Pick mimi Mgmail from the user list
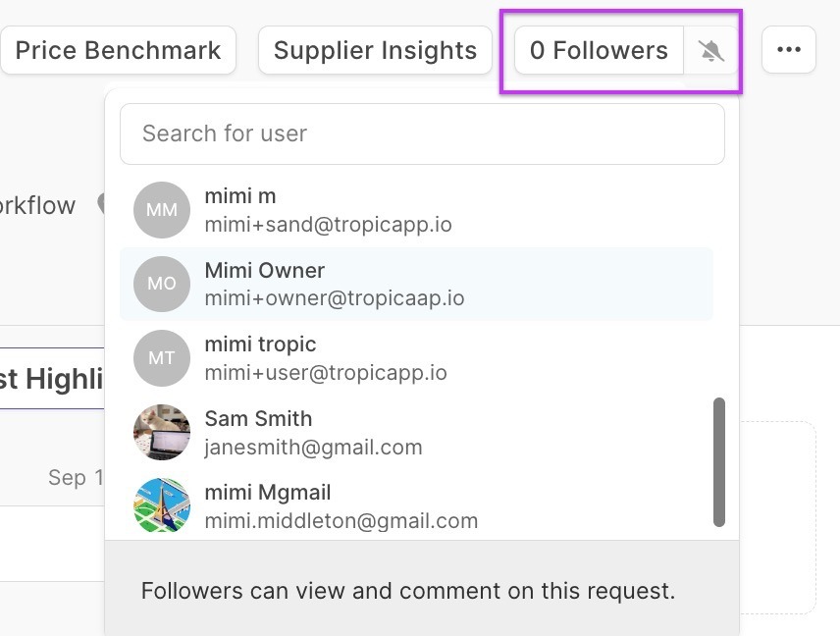 [x=267, y=493]
